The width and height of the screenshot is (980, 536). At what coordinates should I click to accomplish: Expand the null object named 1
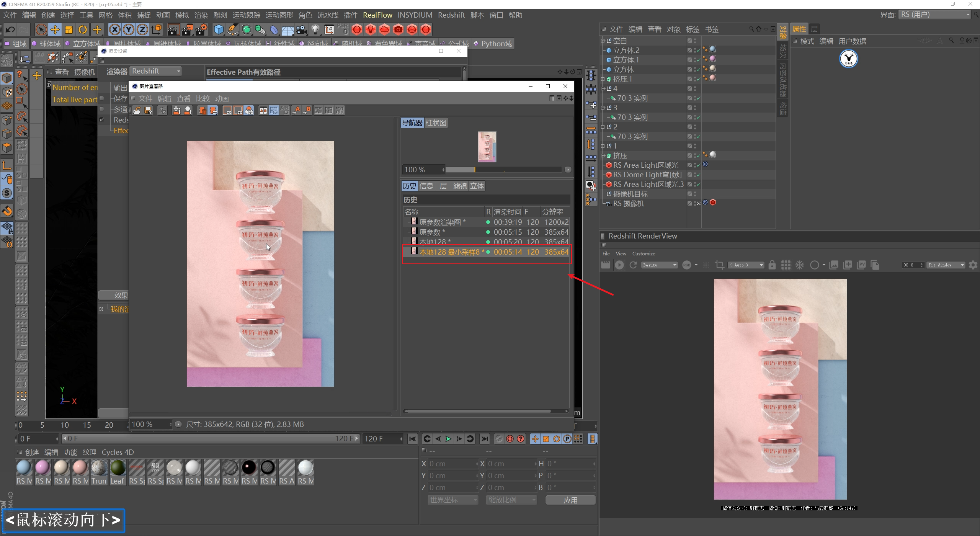tap(603, 146)
